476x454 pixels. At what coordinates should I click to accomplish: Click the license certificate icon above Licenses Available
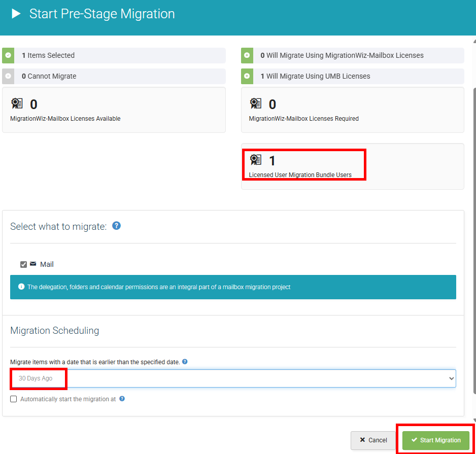point(17,103)
